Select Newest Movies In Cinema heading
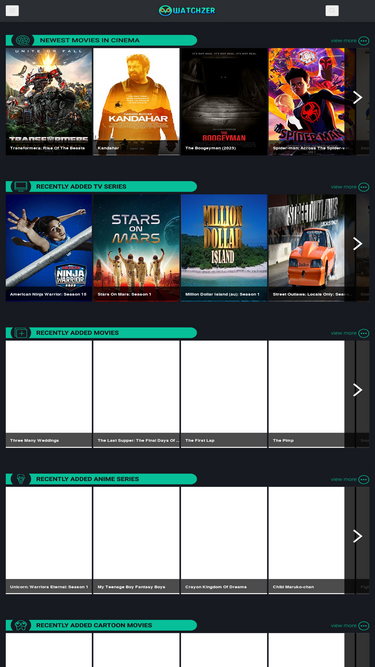Image resolution: width=375 pixels, height=667 pixels. (90, 40)
